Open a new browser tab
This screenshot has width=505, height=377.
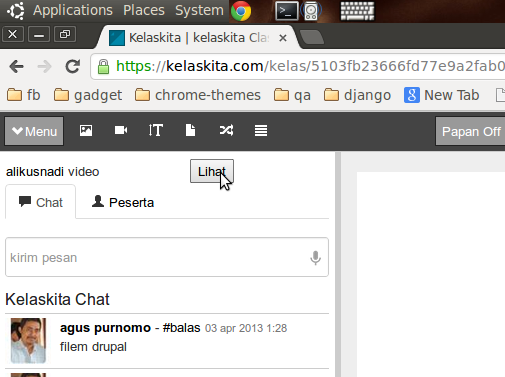[x=312, y=37]
